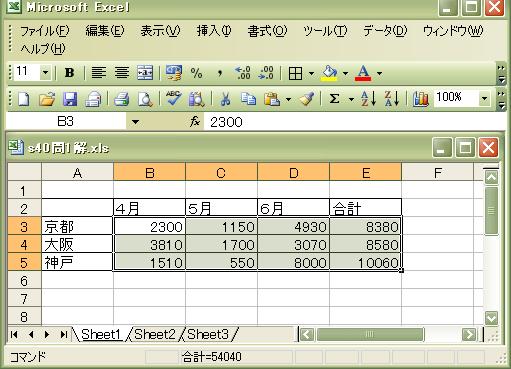Open the Name Box dropdown arrow
This screenshot has height=369, width=511.
[x=135, y=122]
